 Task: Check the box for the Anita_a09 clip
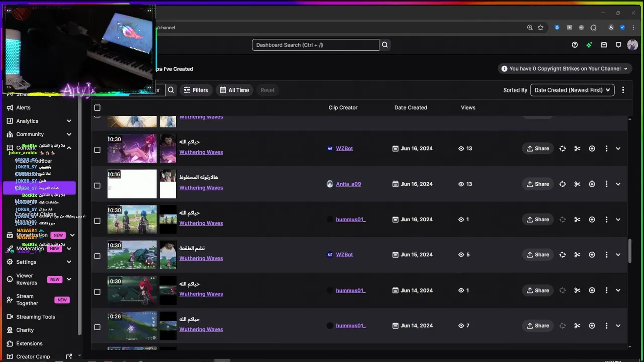[97, 186]
